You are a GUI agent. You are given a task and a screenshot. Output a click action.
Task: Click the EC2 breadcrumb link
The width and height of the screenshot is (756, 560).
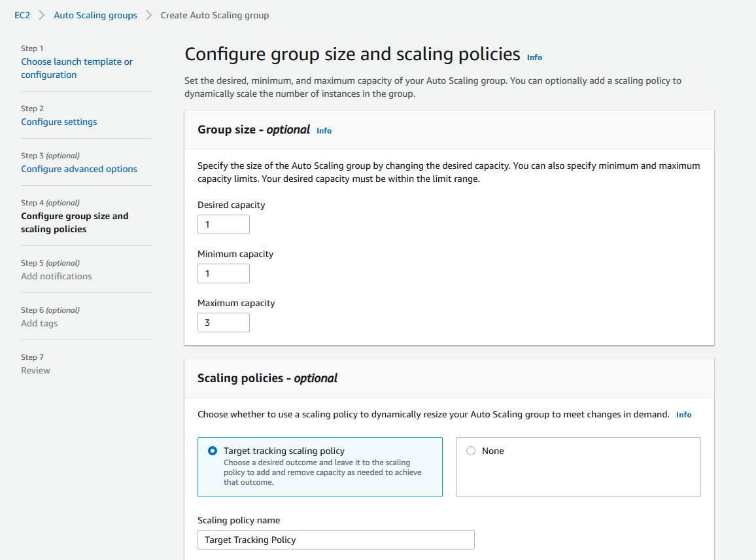[22, 15]
